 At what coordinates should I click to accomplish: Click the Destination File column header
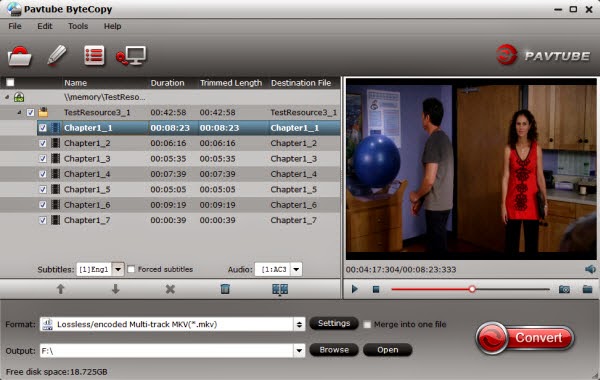coord(301,83)
